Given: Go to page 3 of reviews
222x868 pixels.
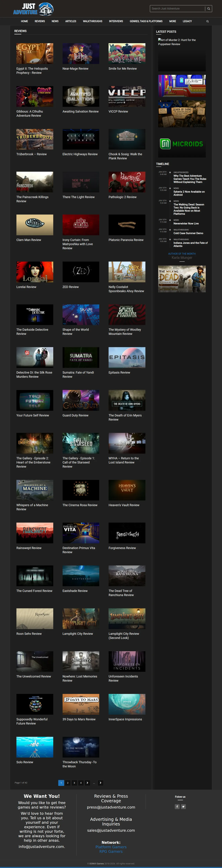Looking at the screenshot, I should pos(74,783).
